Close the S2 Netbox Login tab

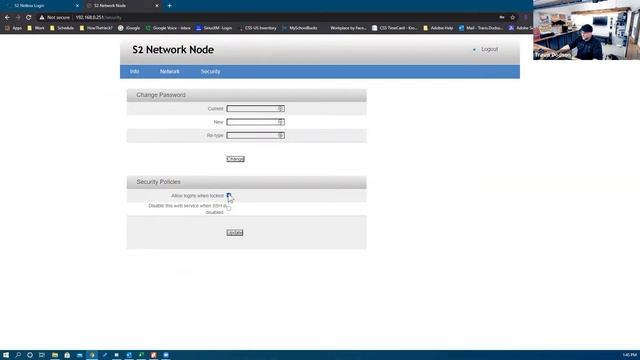[x=77, y=6]
